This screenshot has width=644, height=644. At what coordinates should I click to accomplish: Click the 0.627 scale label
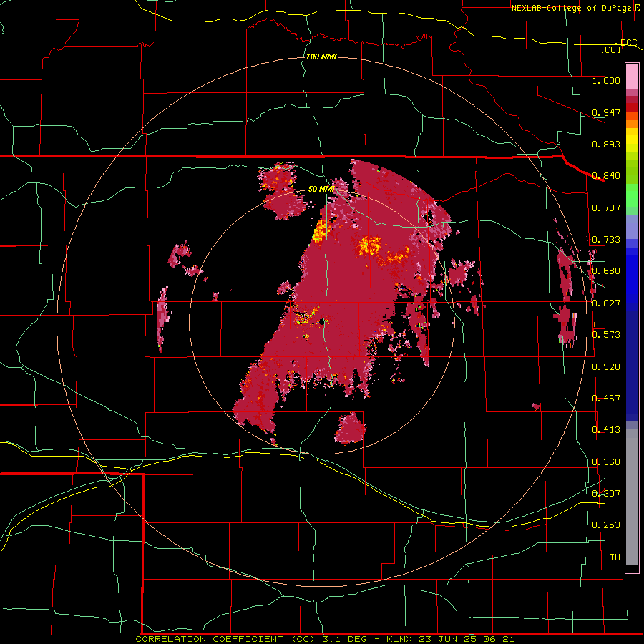click(606, 303)
